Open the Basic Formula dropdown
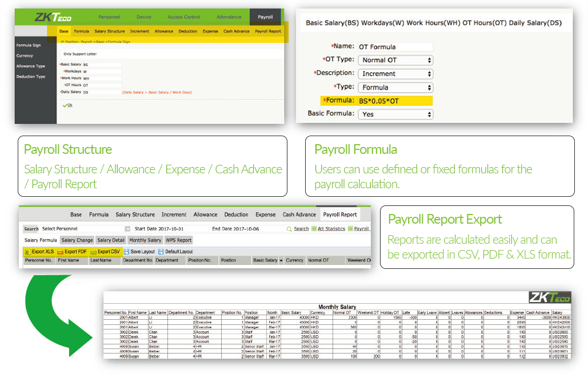The height and width of the screenshot is (381, 588). point(395,114)
